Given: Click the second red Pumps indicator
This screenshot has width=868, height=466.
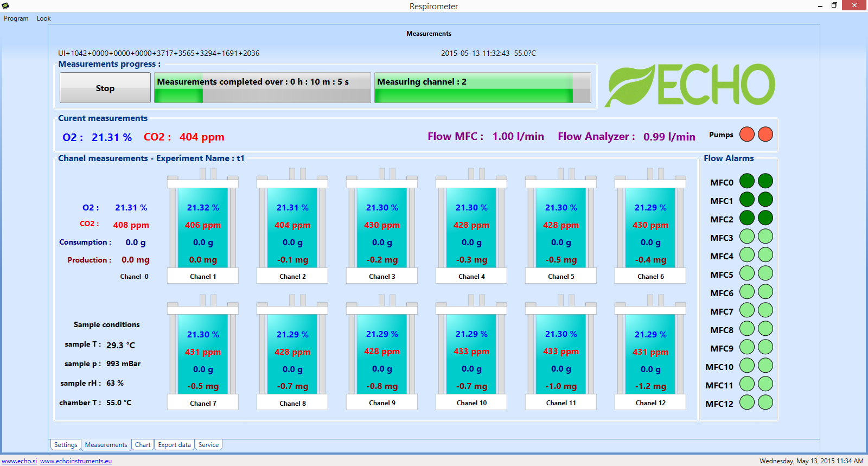Looking at the screenshot, I should click(x=765, y=135).
